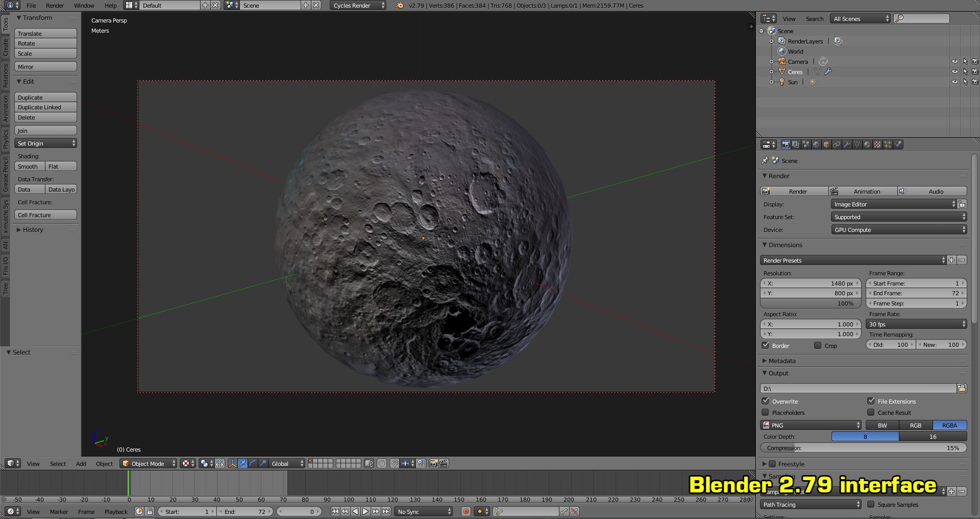Click the jump to end frame control
Image resolution: width=980 pixels, height=519 pixels.
point(386,511)
